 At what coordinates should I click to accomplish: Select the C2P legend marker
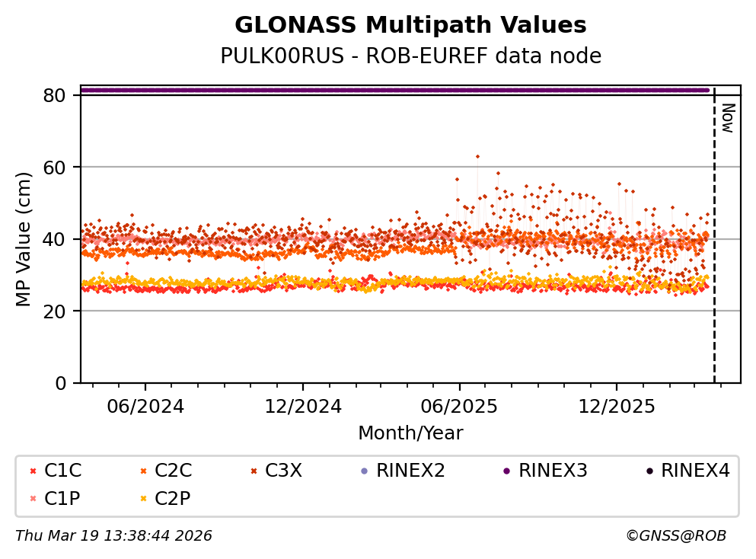(x=142, y=499)
